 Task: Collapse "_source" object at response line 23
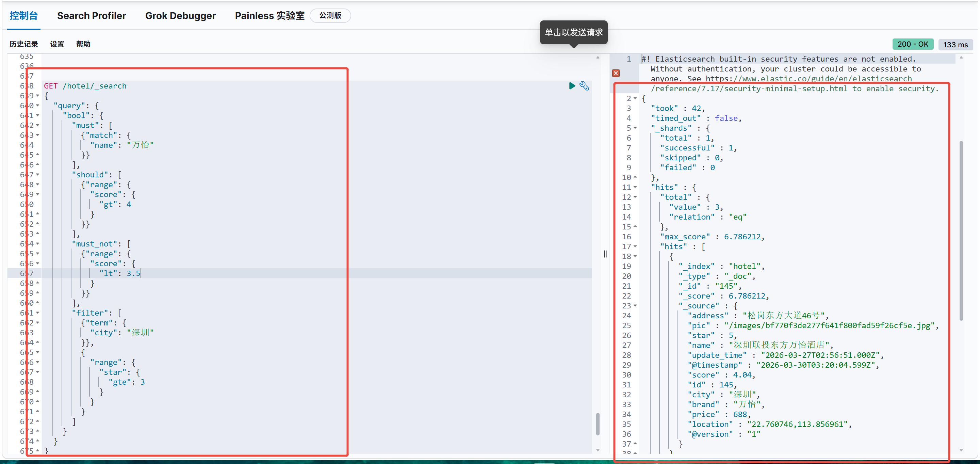(635, 306)
